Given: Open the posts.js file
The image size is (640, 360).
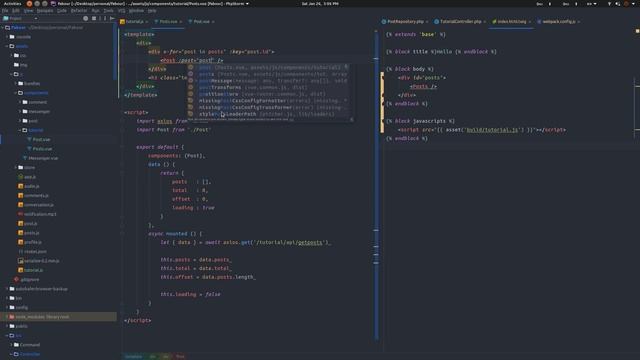Looking at the screenshot, I should 31,233.
